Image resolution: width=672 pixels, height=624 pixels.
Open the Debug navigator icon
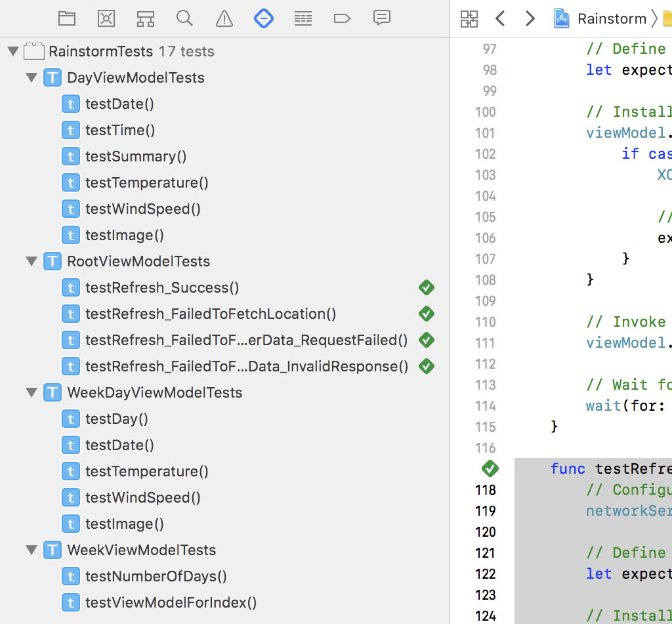303,18
